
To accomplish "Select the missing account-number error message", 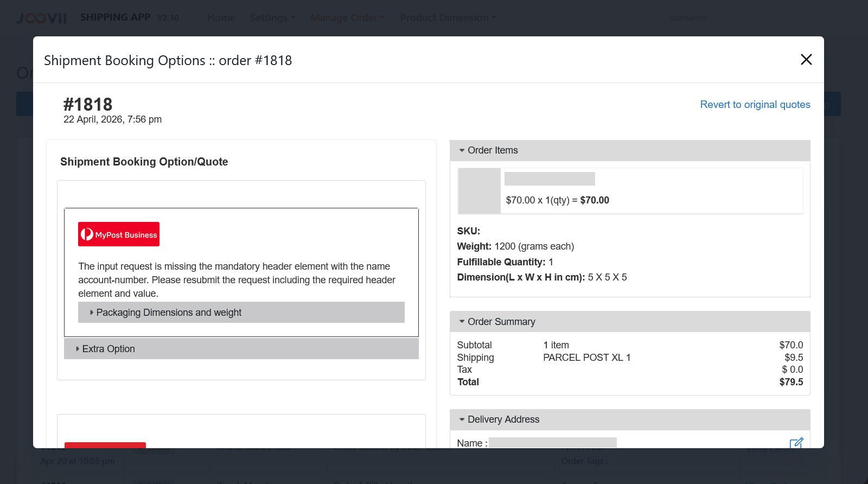I will click(x=237, y=280).
